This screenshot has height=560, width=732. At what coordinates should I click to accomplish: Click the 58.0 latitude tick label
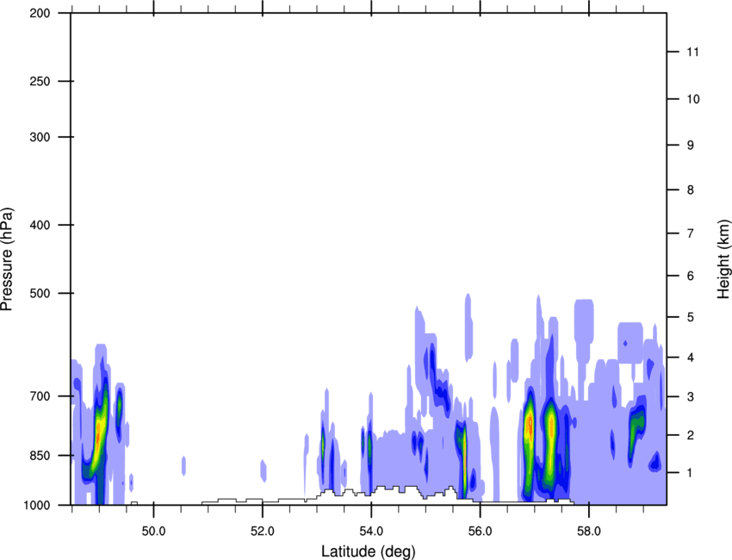point(589,532)
